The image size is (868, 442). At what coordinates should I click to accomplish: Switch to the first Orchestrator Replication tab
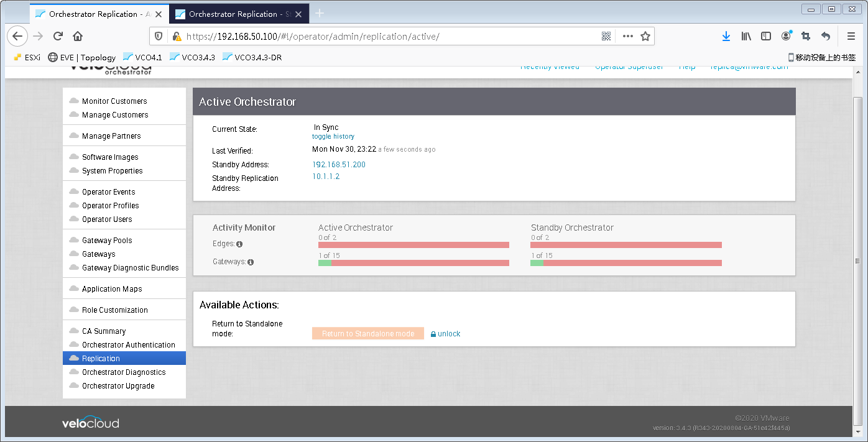(x=99, y=14)
